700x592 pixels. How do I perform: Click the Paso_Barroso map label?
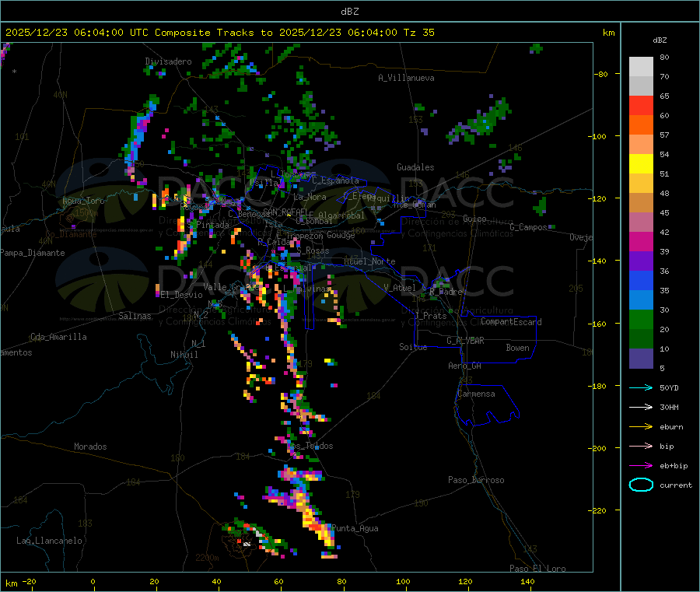476,480
